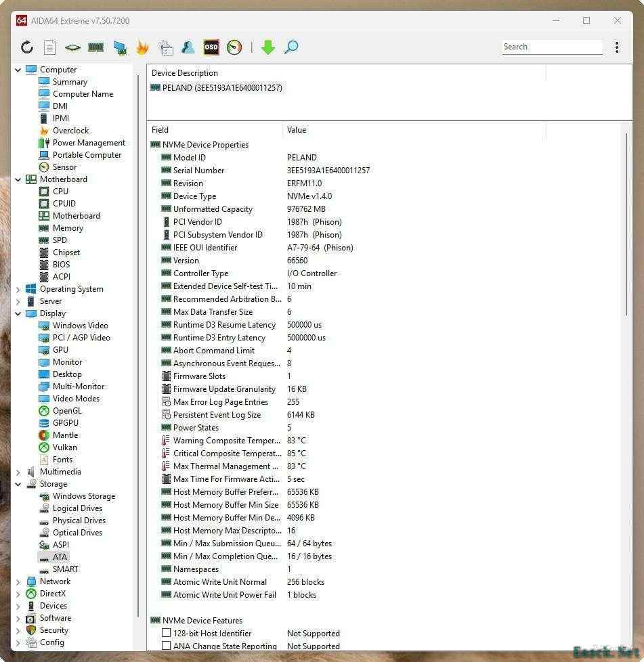Open the Report document toolbar icon
Image resolution: width=644 pixels, height=662 pixels.
coord(50,47)
